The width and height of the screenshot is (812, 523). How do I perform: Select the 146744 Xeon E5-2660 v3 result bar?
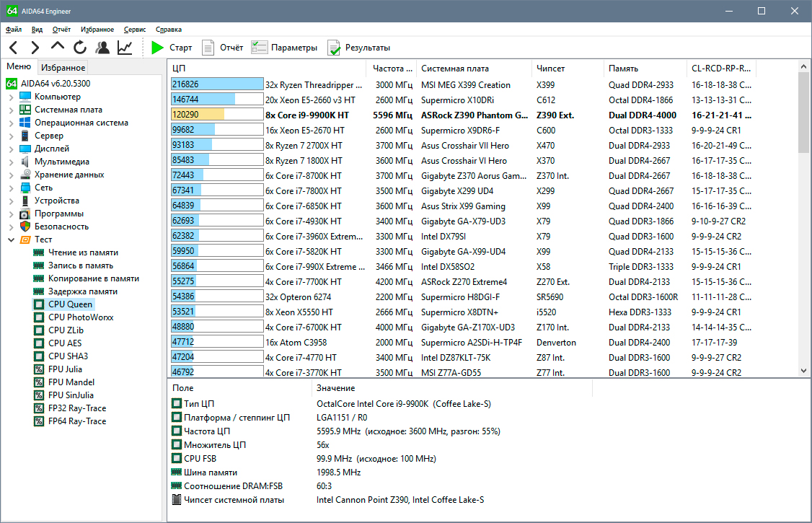[217, 100]
